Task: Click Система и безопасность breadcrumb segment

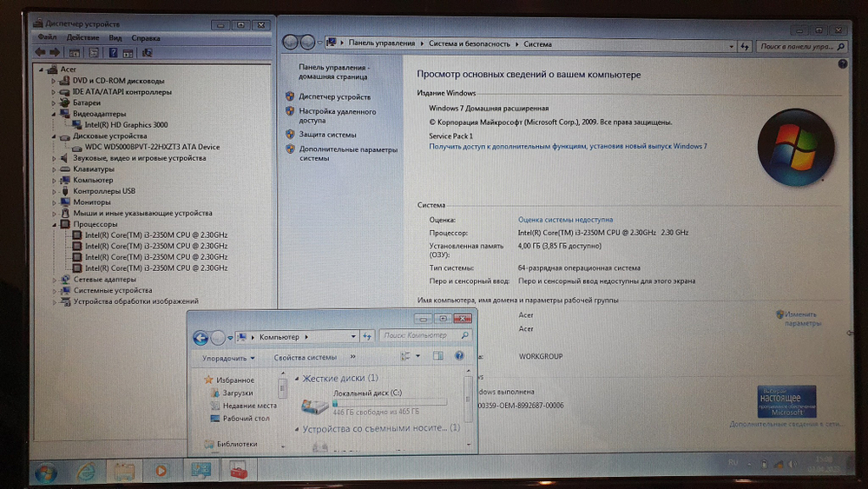Action: [469, 43]
